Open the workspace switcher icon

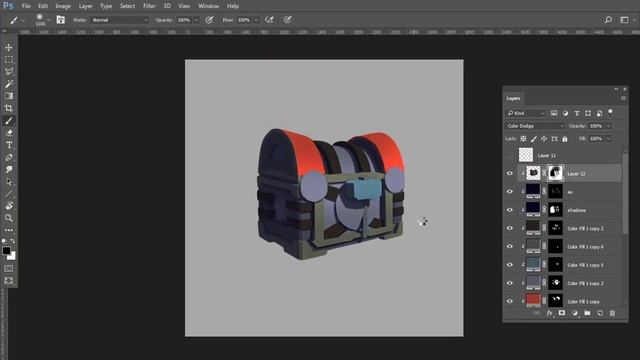click(x=624, y=20)
